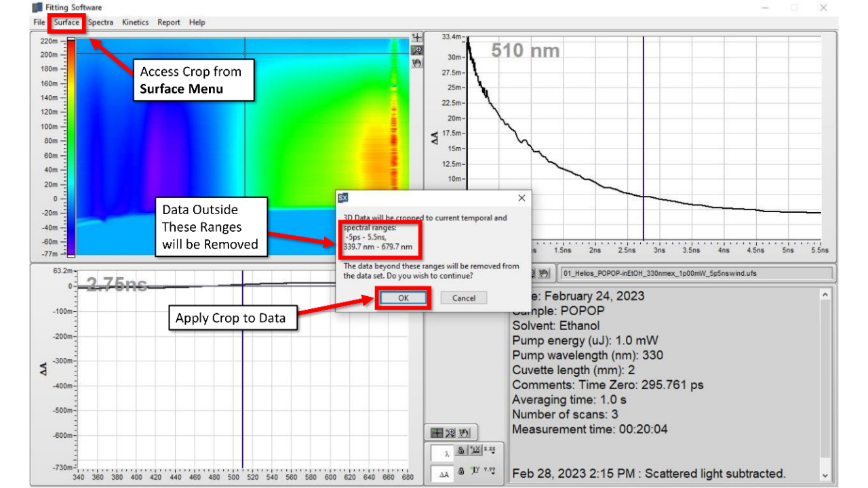Open Y-axis number format dropdown
The height and width of the screenshot is (488, 868).
click(490, 471)
